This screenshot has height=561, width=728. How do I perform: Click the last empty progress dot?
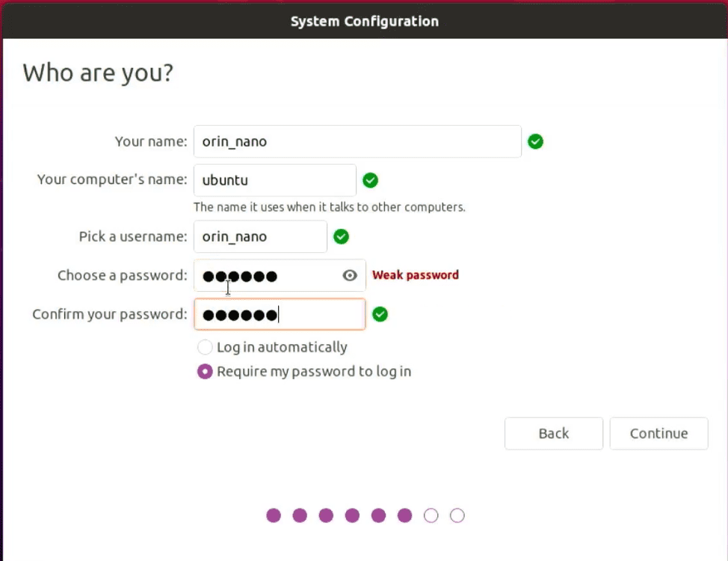[457, 515]
